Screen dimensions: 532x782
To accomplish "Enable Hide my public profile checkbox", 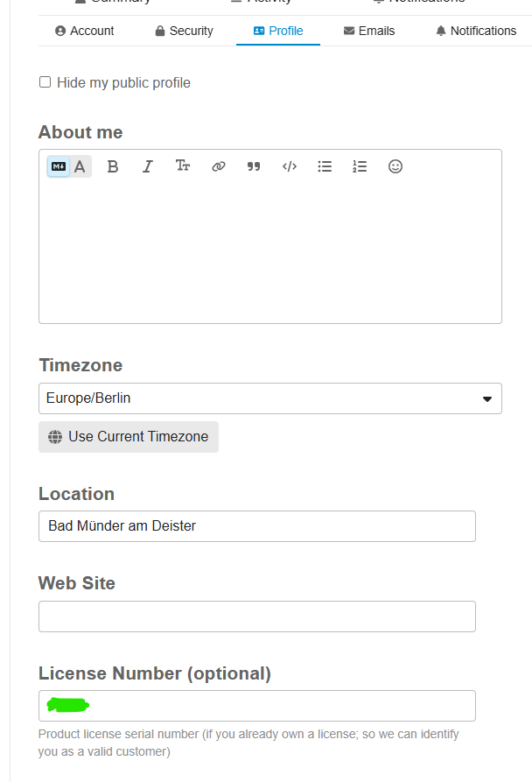I will pos(45,82).
